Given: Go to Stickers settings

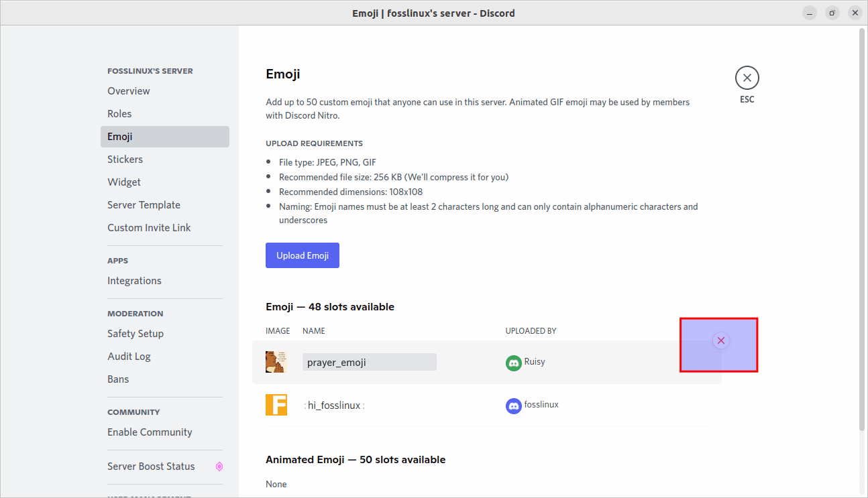Looking at the screenshot, I should 165,160.
